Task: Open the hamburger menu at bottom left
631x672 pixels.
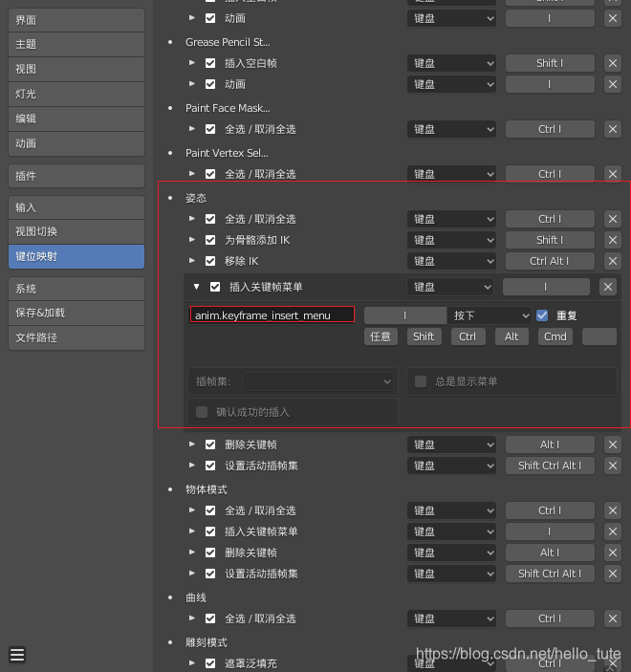Action: [17, 655]
